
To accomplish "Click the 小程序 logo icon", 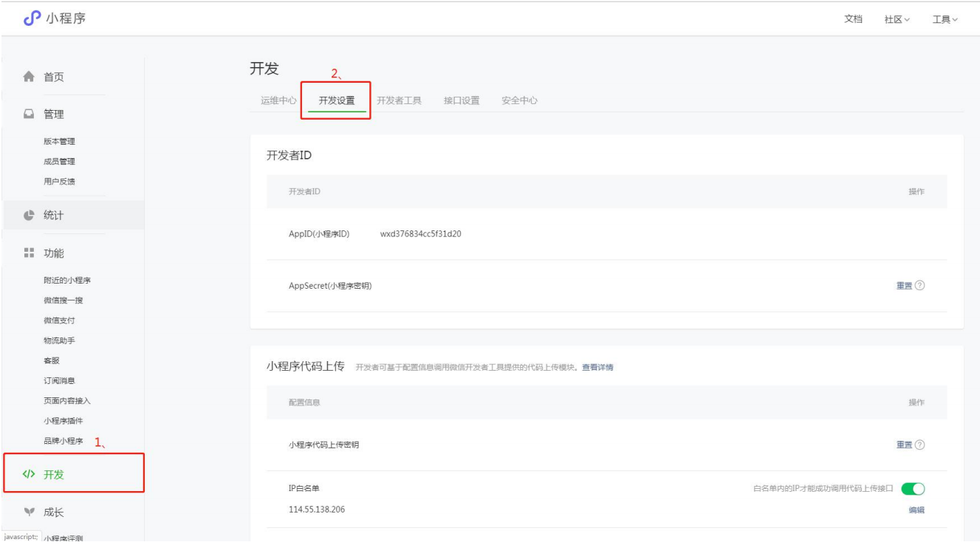I will point(30,18).
